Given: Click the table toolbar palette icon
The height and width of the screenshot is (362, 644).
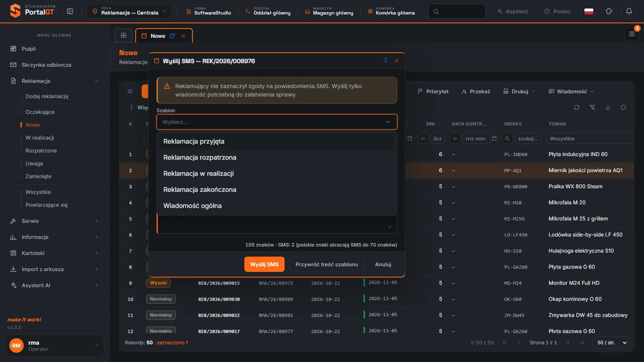Looking at the screenshot, I should click(623, 107).
